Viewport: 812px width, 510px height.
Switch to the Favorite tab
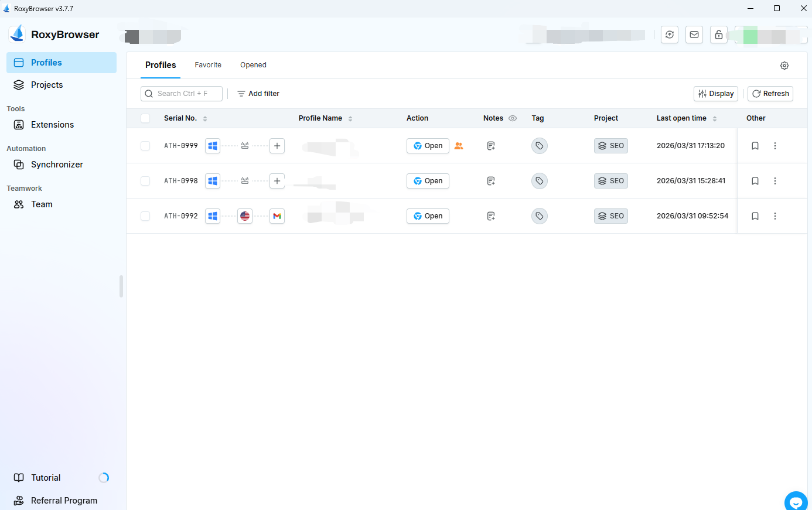point(208,65)
